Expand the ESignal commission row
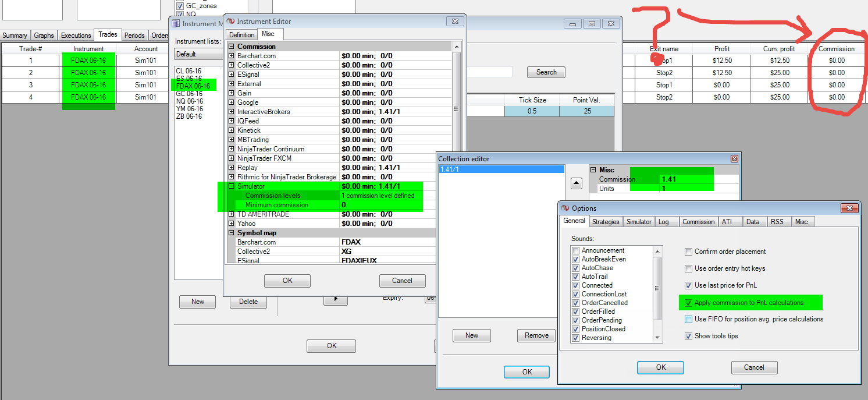The image size is (868, 400). [x=231, y=75]
